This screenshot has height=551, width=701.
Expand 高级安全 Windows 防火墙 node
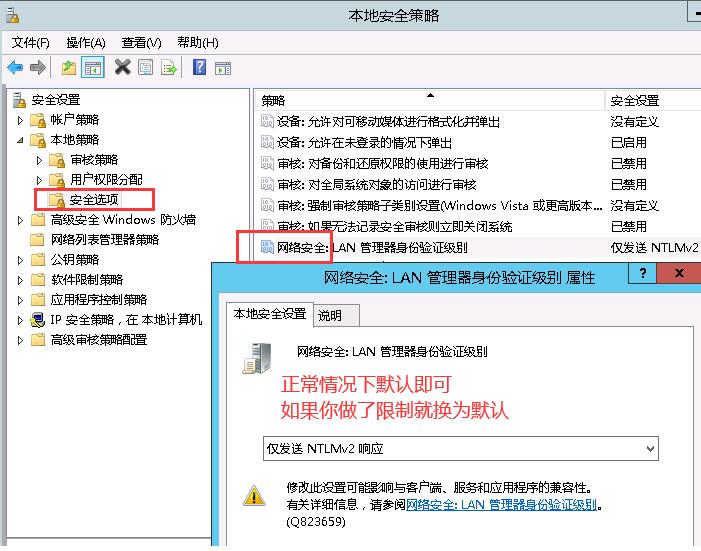tap(20, 220)
